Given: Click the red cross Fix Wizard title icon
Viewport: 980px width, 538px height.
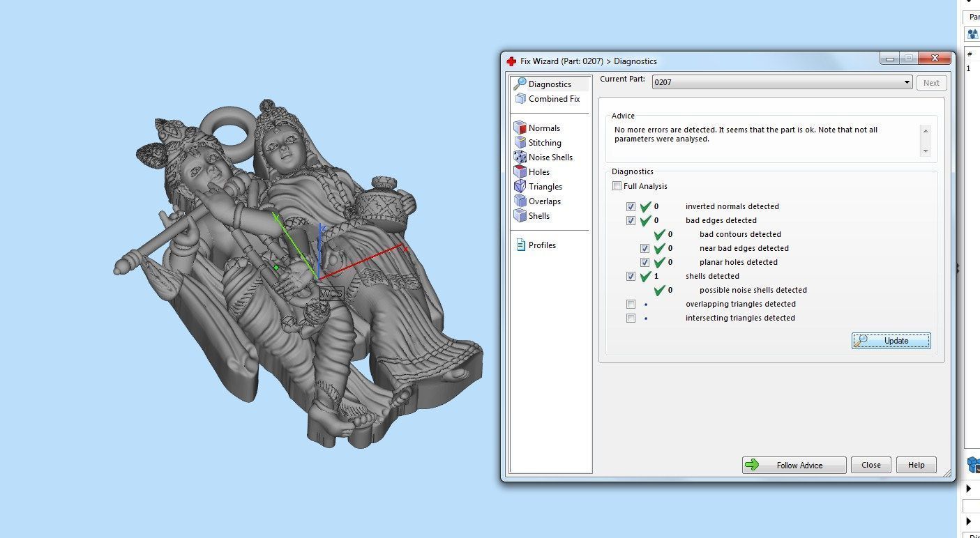Looking at the screenshot, I should (x=511, y=61).
